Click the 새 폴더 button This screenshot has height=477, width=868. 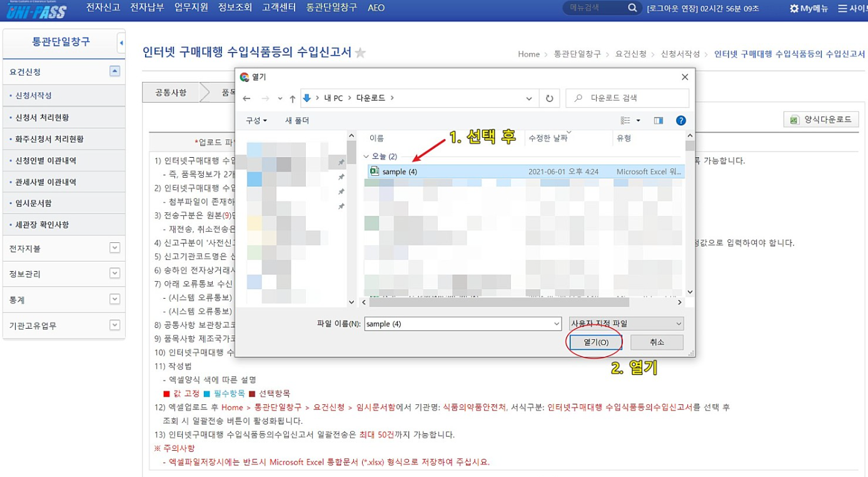(x=297, y=120)
